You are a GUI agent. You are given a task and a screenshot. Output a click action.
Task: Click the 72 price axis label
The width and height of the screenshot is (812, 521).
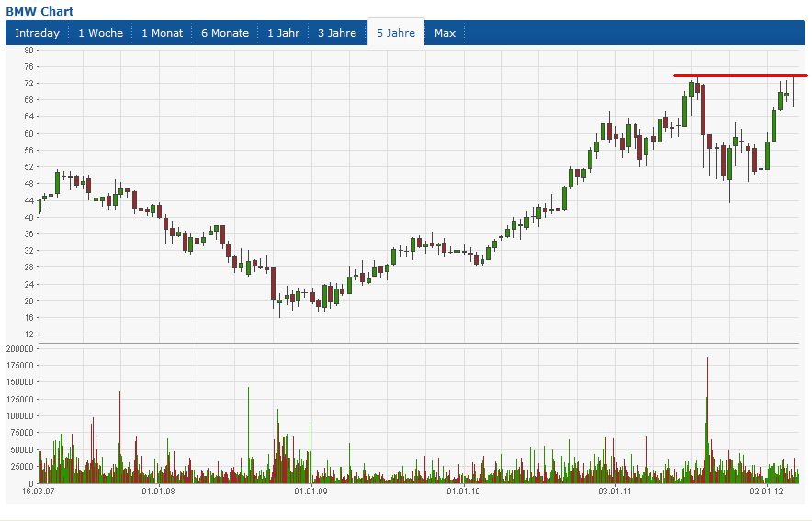(28, 84)
